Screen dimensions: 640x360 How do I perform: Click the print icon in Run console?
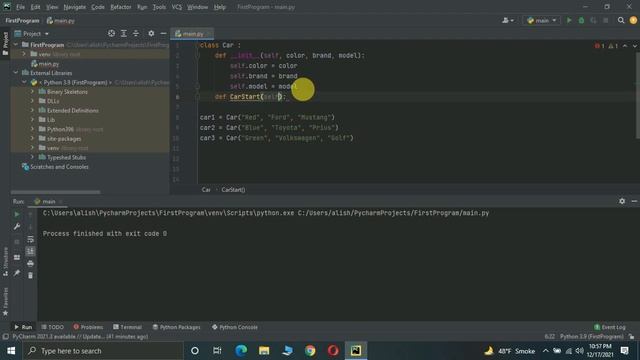pos(30,264)
